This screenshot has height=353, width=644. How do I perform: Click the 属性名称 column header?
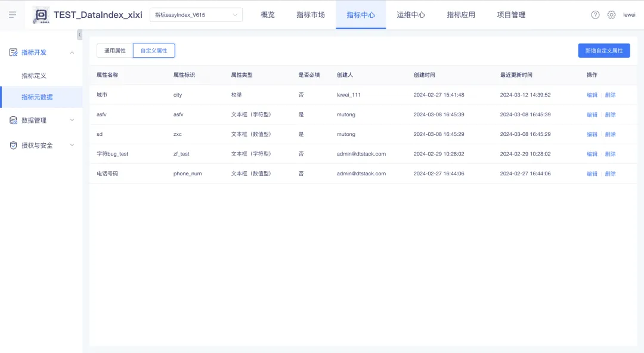click(107, 75)
